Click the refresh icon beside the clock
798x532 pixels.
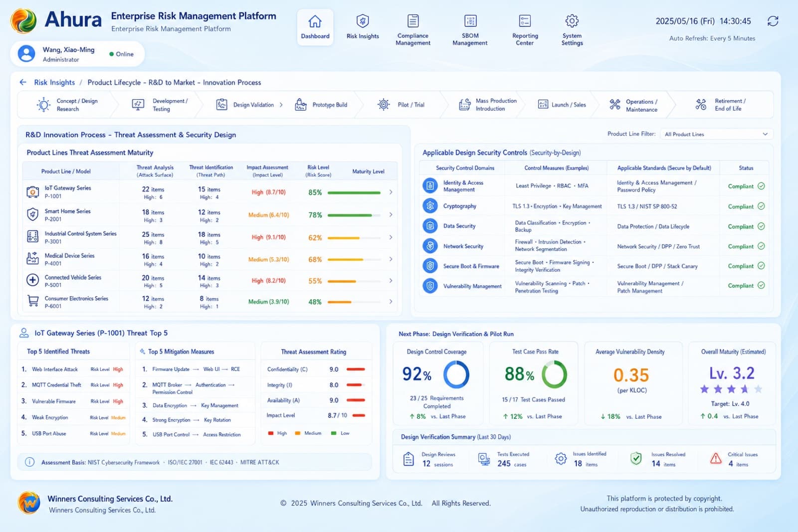pyautogui.click(x=773, y=21)
